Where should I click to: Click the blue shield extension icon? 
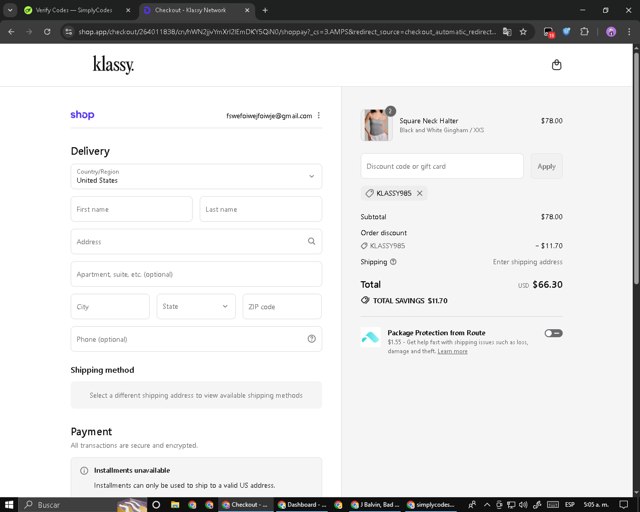pos(567,32)
